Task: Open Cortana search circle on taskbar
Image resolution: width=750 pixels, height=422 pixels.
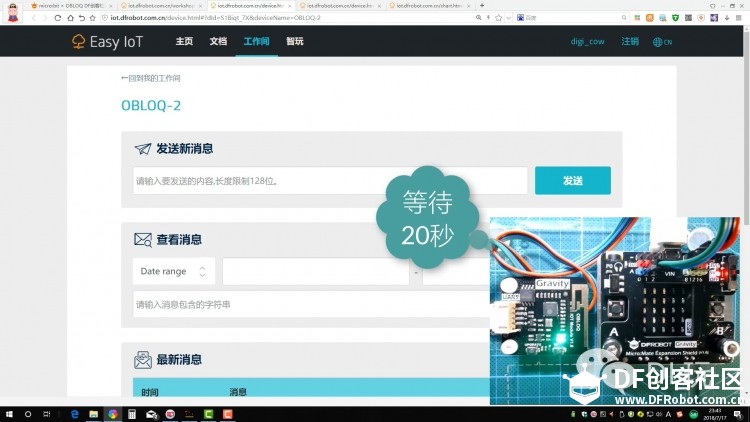Action: point(28,414)
